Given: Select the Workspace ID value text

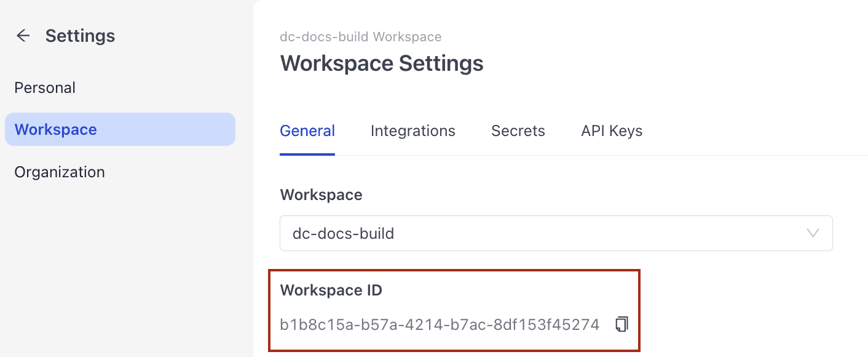Looking at the screenshot, I should pos(440,324).
